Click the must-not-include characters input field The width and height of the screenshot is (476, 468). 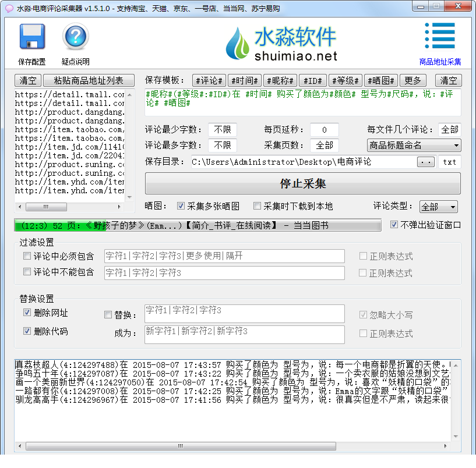tap(224, 273)
